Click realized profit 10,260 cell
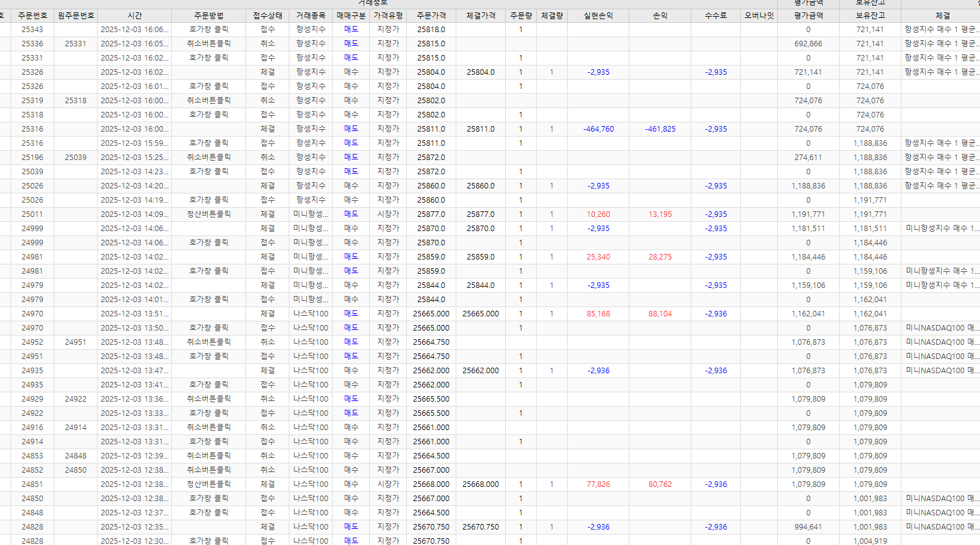 [598, 214]
